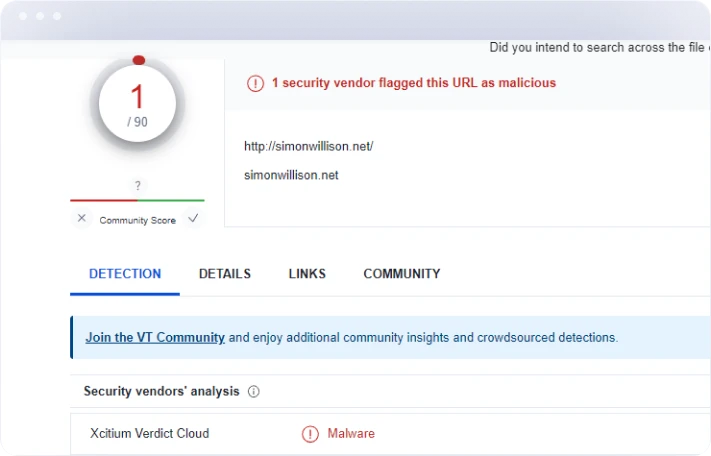711x456 pixels.
Task: Select the LINKS tab
Action: [307, 274]
